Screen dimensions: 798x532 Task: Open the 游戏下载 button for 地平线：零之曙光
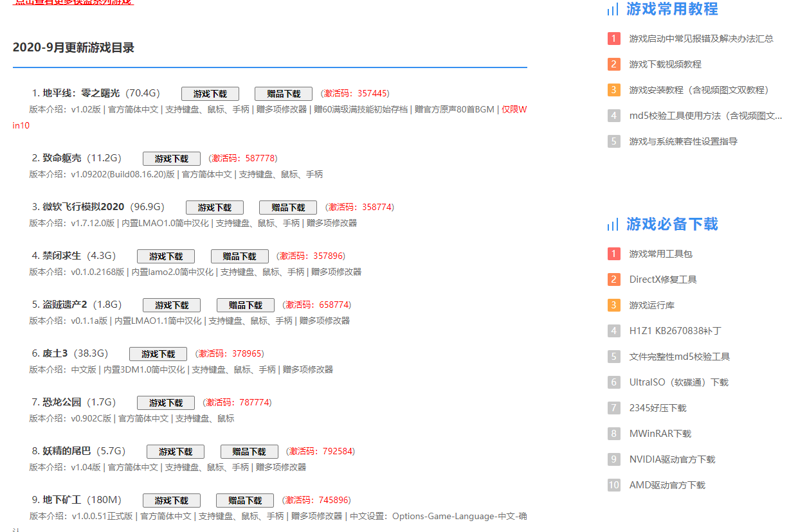[x=210, y=93]
